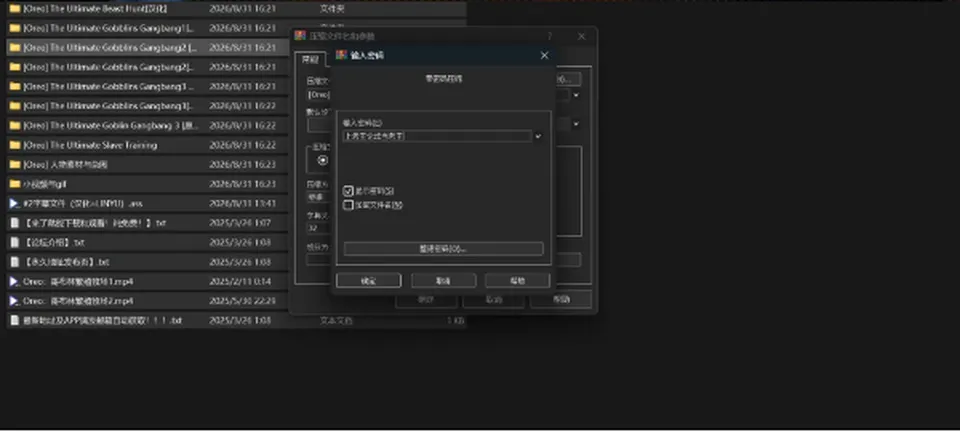Click the text file icon for 【论坛介绍】.txt
Viewport: 960px width, 432px height.
point(15,243)
